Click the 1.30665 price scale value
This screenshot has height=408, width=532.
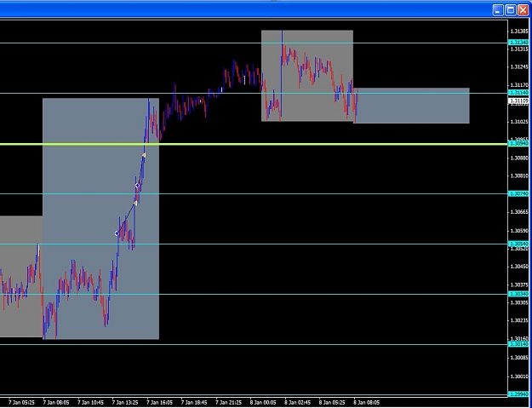[x=519, y=212]
